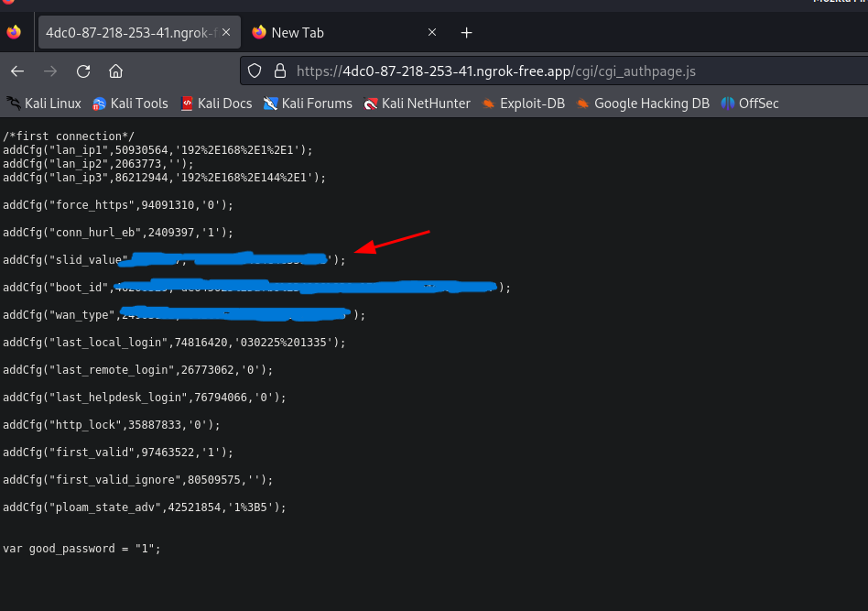This screenshot has width=868, height=611.
Task: Open Kali Tools bookmark
Action: [x=130, y=104]
